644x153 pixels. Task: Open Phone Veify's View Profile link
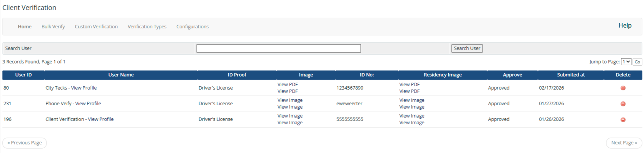tap(88, 104)
